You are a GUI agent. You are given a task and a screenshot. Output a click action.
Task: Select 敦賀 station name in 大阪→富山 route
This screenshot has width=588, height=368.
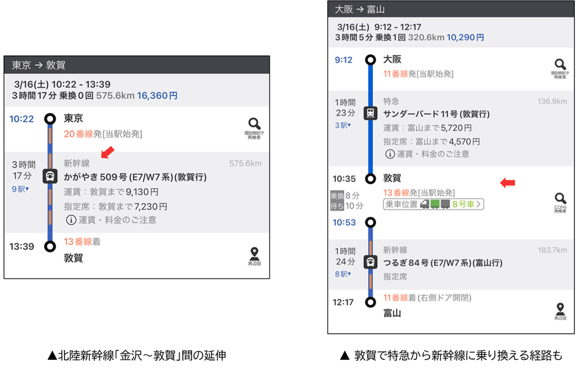pos(392,178)
